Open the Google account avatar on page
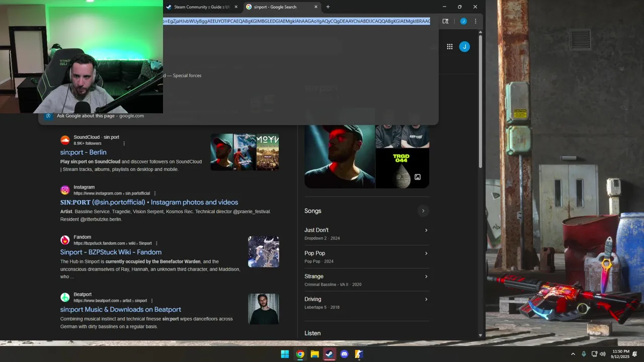The width and height of the screenshot is (644, 362). point(464,47)
